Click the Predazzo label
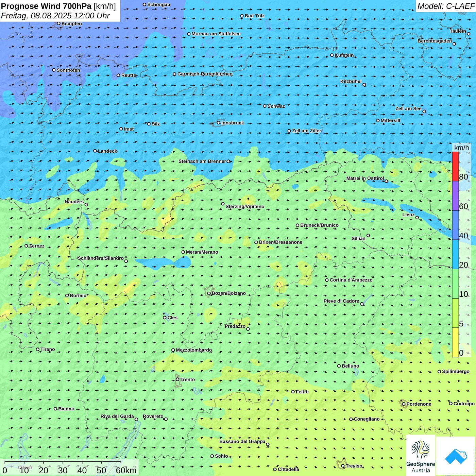This screenshot has width=476, height=476. click(235, 326)
